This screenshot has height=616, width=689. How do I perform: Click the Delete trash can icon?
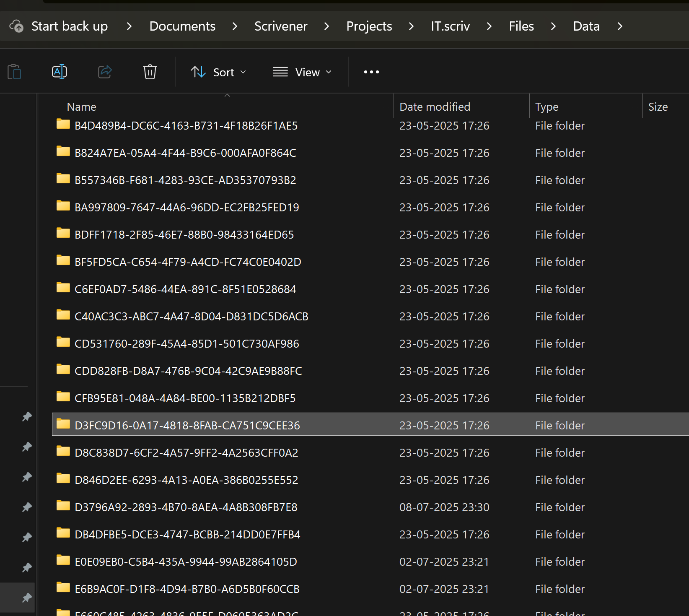[x=150, y=72]
